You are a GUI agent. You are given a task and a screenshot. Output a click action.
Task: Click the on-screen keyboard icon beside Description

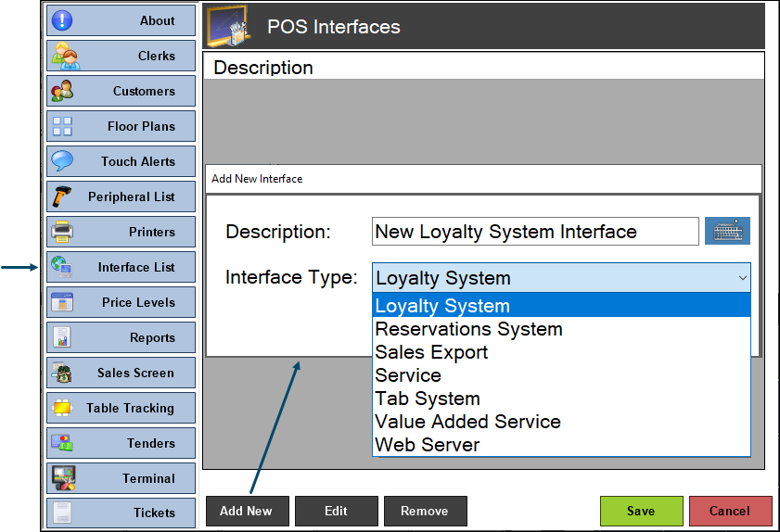(x=727, y=231)
